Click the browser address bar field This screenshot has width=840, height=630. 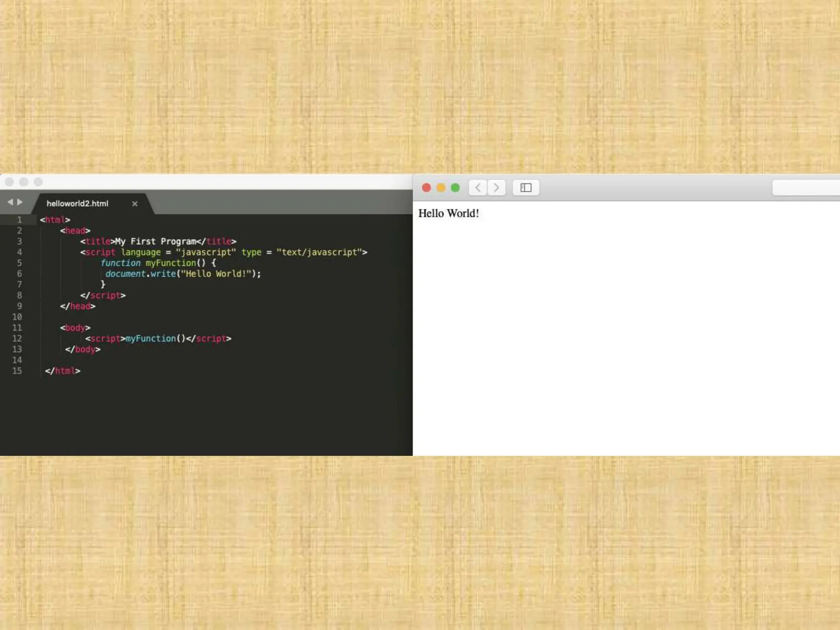click(x=806, y=187)
